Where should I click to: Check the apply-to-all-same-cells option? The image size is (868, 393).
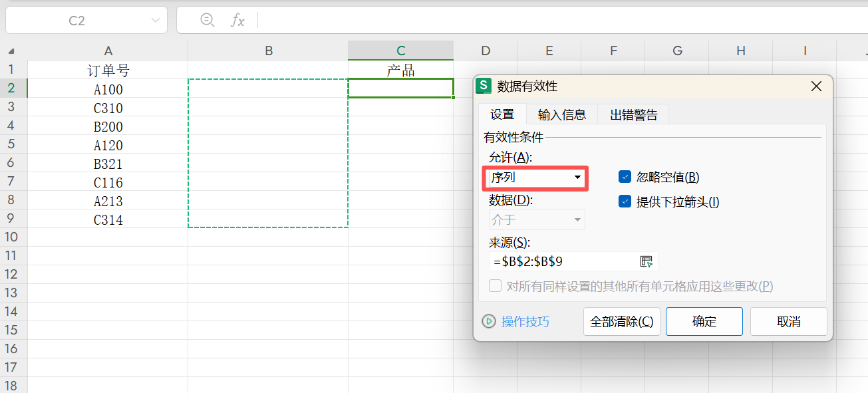click(495, 285)
